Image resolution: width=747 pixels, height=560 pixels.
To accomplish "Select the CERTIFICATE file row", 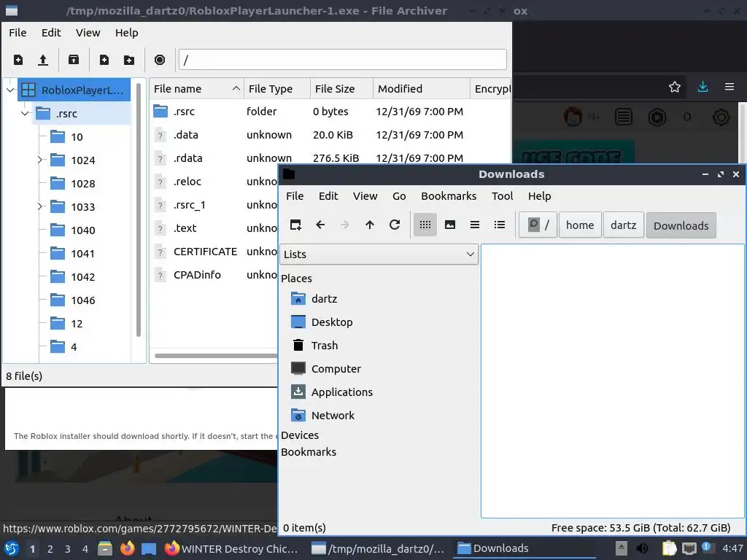I will point(214,252).
